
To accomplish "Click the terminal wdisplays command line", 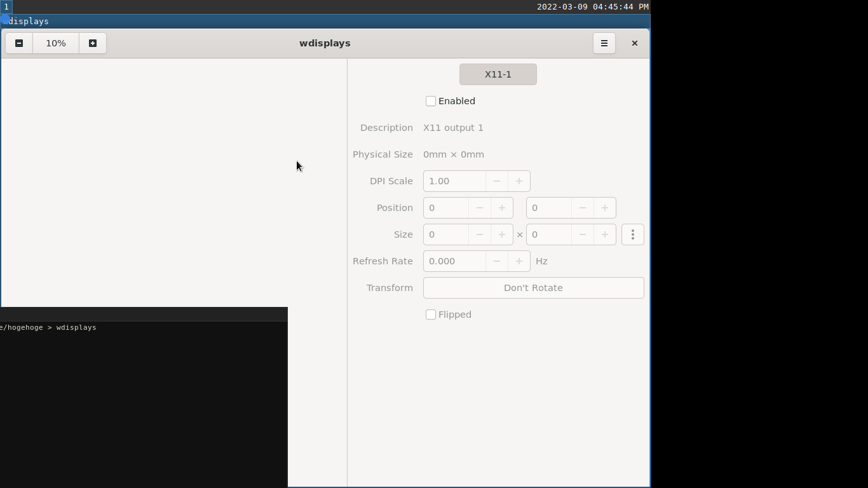I will point(48,327).
